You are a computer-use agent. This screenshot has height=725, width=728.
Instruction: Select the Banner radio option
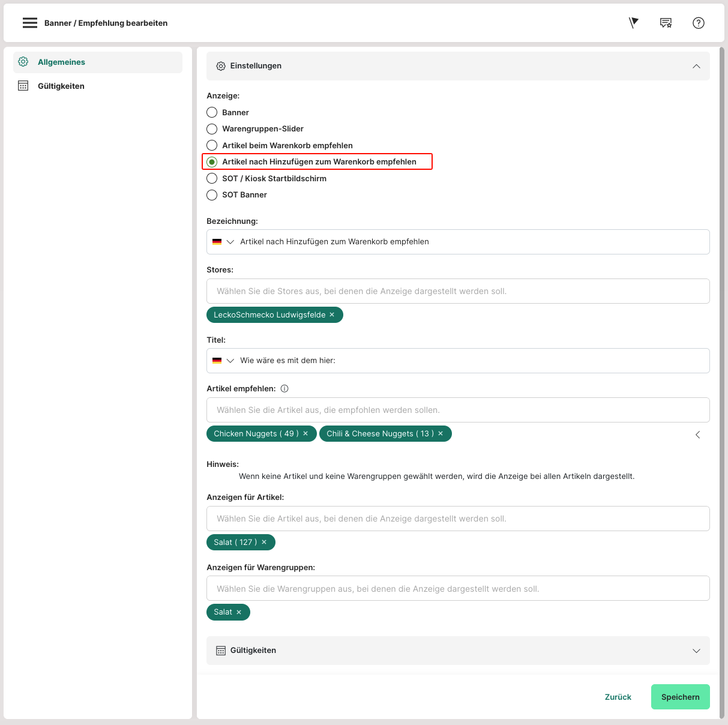212,112
